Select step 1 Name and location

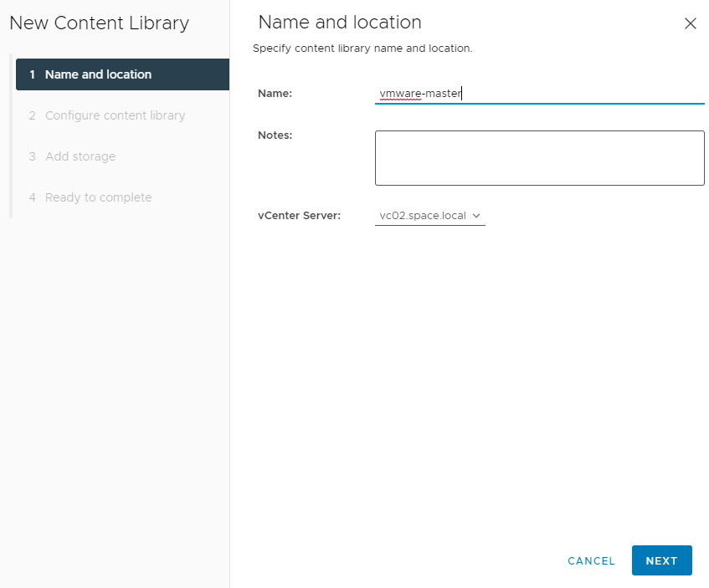[122, 74]
